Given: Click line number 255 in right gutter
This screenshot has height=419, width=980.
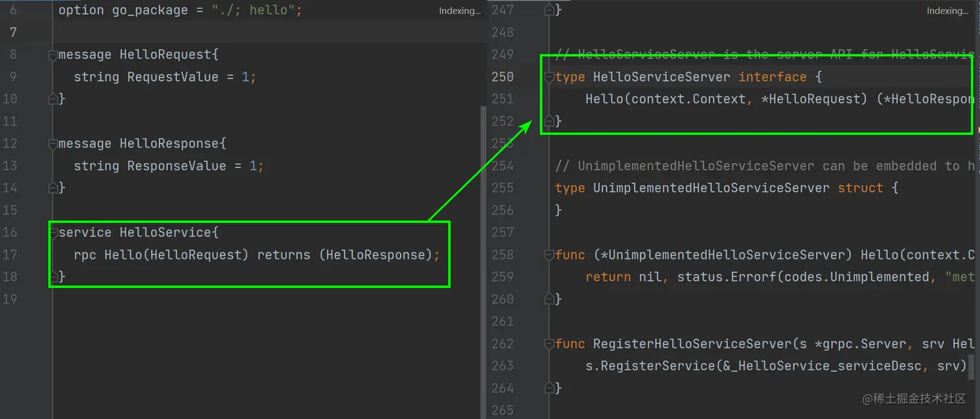Looking at the screenshot, I should 502,188.
